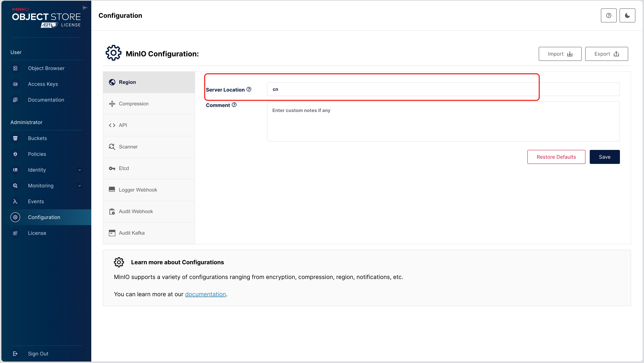
Task: Switch to the Etcd settings tab
Action: click(x=149, y=168)
